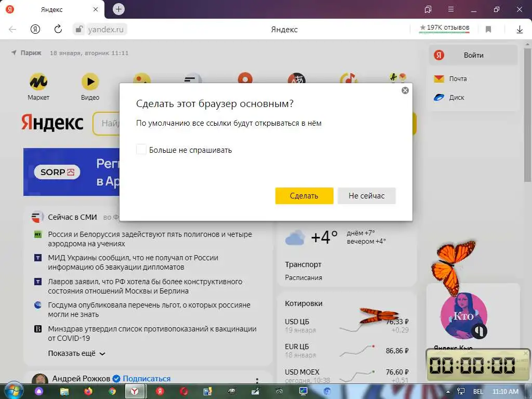Click the SORP advertisement banner
This screenshot has height=399, width=532.
coord(71,171)
